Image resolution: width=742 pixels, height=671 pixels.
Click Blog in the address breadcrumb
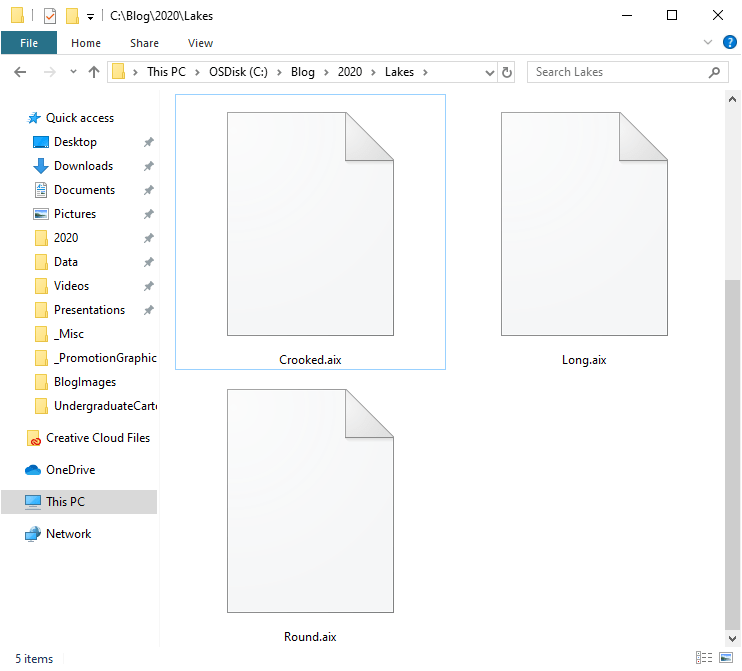coord(303,72)
